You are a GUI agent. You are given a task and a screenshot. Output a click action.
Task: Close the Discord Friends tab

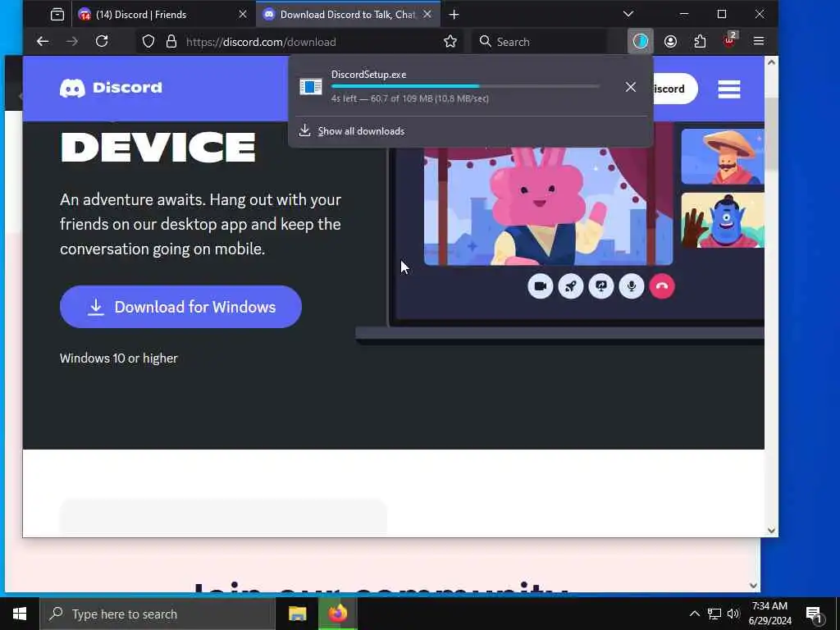243,15
